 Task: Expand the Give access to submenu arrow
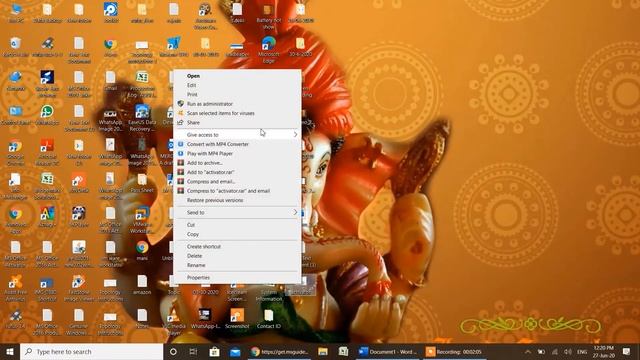295,134
